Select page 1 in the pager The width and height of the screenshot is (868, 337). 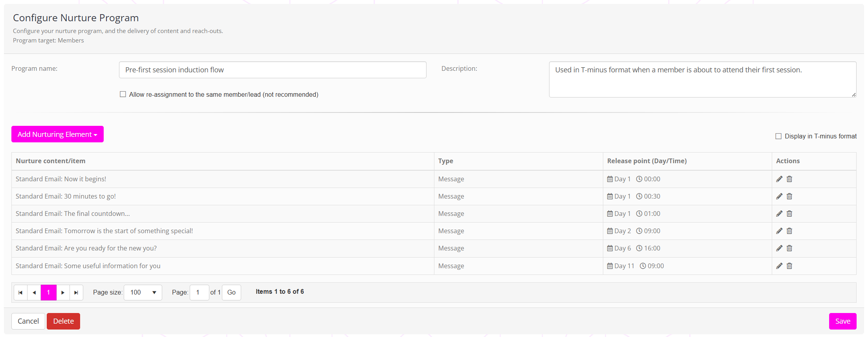[x=49, y=293]
